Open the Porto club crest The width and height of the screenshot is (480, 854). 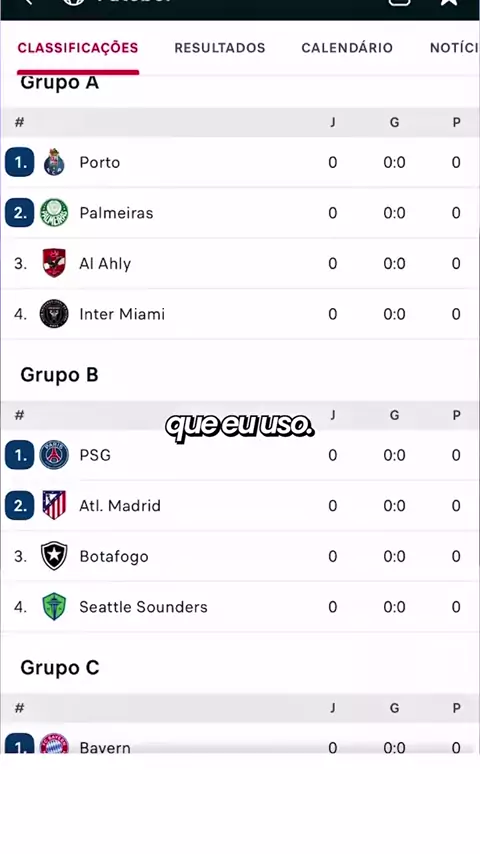click(54, 162)
